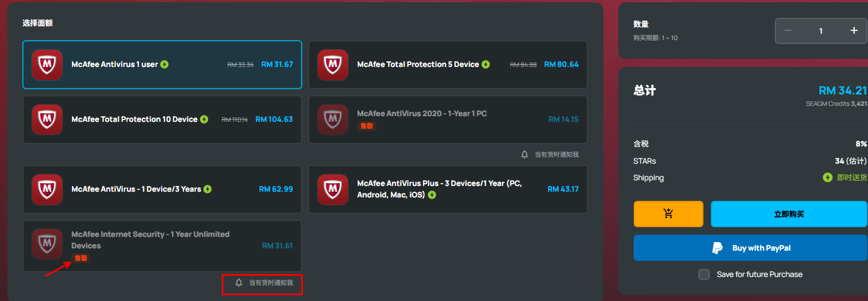The image size is (868, 301).
Task: Click the RM 34.21 total amount
Action: [x=843, y=90]
